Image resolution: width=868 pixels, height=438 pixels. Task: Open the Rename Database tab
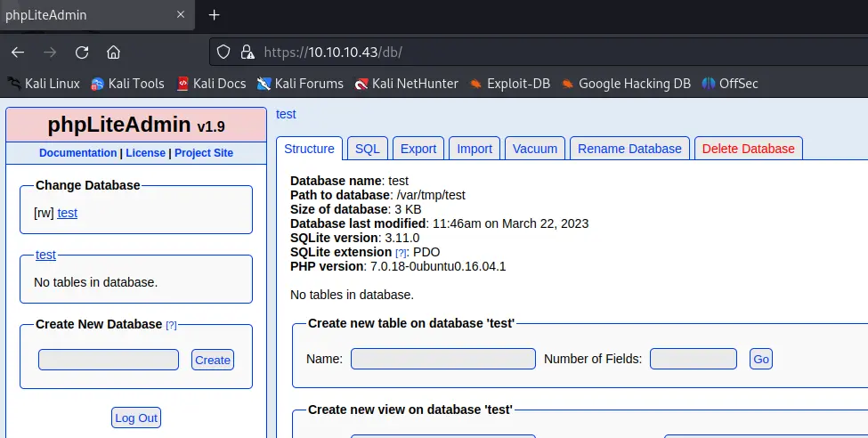630,149
